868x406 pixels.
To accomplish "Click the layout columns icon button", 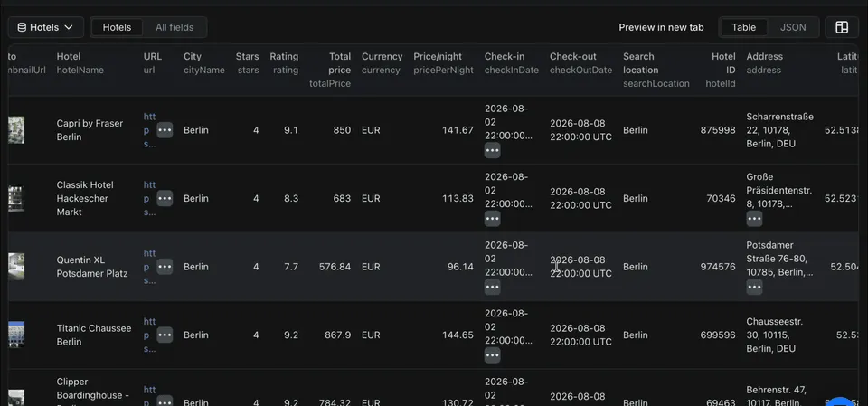I will 842,27.
